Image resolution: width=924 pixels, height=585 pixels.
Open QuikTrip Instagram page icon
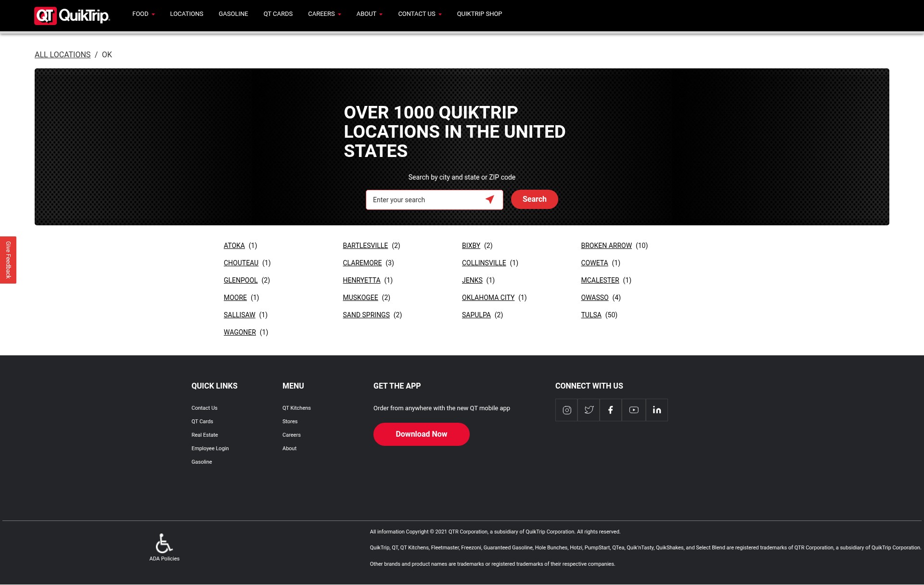567,410
